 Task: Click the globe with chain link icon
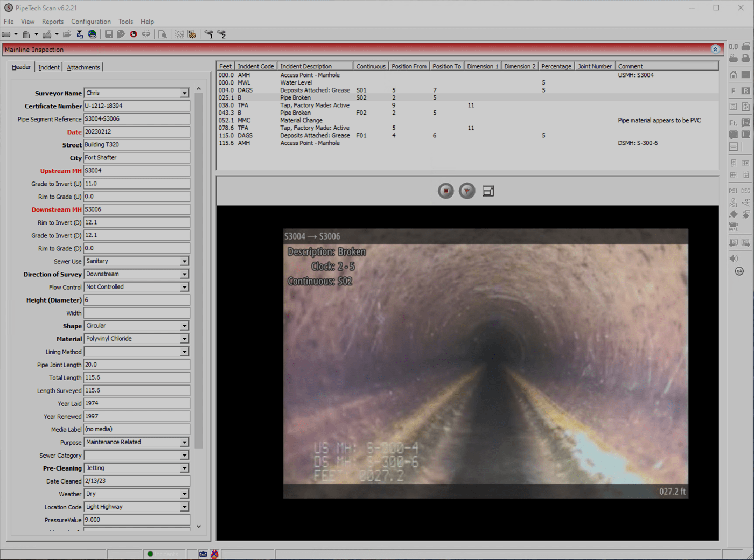point(93,34)
